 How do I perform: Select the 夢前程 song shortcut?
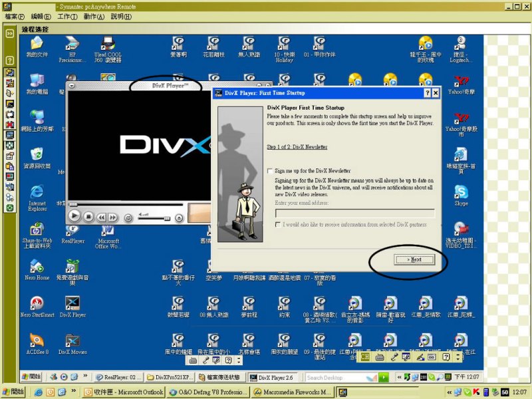click(x=249, y=307)
